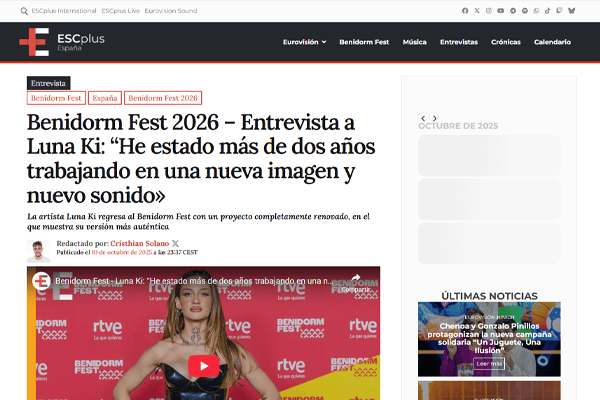
Task: Open the Instagram icon in top bar
Action: pyautogui.click(x=489, y=11)
